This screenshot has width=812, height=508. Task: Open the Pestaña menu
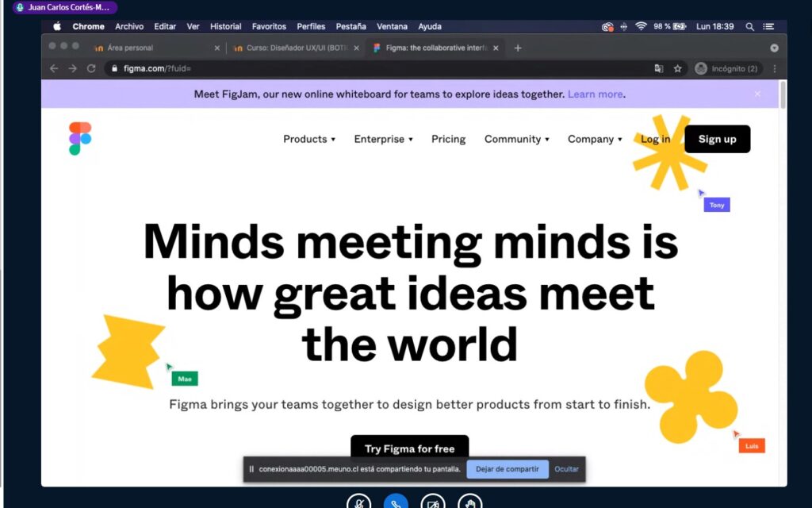(351, 26)
